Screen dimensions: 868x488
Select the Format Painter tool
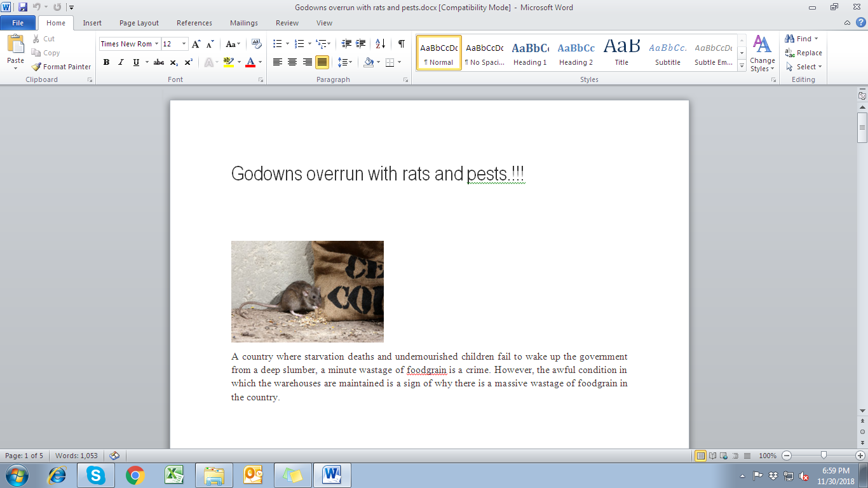60,66
